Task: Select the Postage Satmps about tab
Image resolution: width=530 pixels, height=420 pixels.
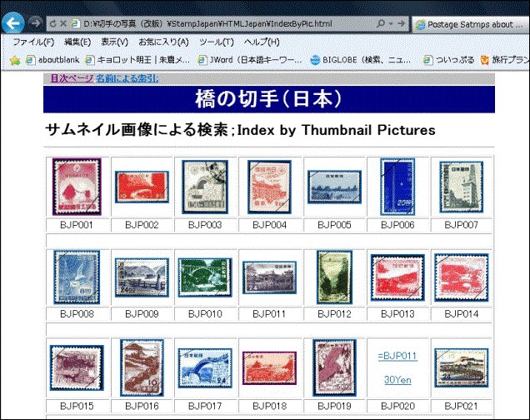Action: pyautogui.click(x=471, y=24)
